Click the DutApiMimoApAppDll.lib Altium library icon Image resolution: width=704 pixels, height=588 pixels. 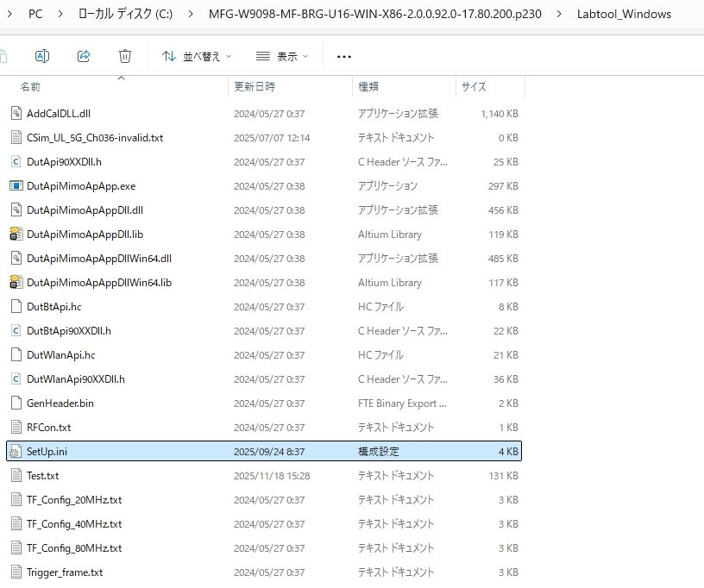click(16, 234)
